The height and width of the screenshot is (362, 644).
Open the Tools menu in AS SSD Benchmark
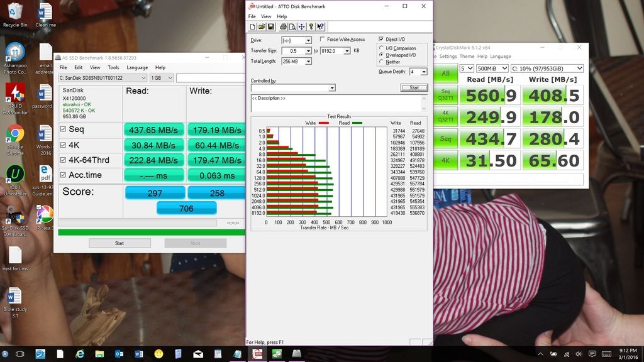click(x=113, y=67)
